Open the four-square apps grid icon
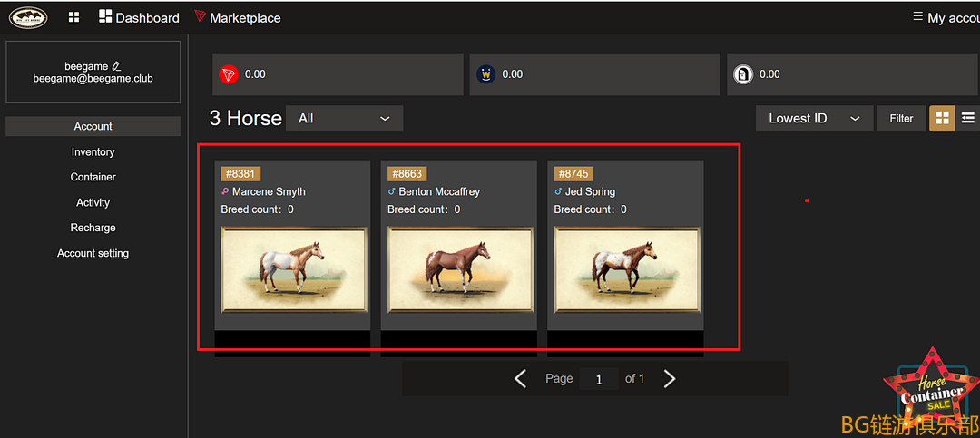The height and width of the screenshot is (438, 980). pyautogui.click(x=73, y=17)
